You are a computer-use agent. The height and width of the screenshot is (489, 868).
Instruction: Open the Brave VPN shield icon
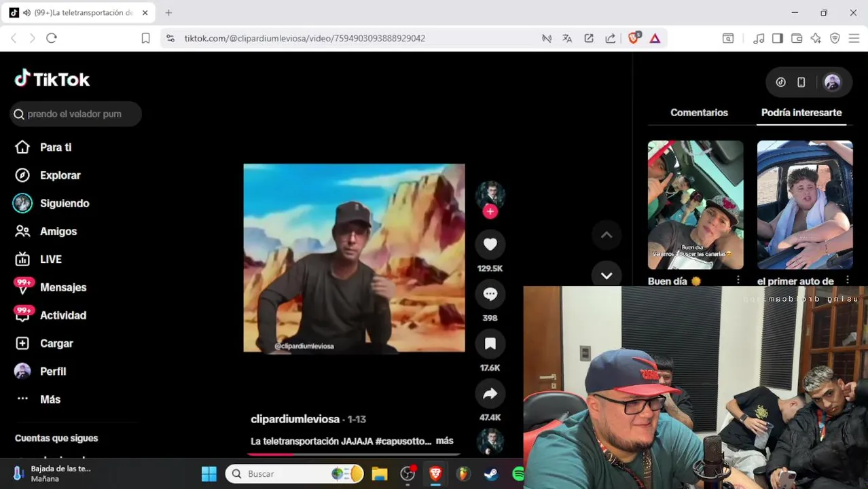click(x=835, y=38)
